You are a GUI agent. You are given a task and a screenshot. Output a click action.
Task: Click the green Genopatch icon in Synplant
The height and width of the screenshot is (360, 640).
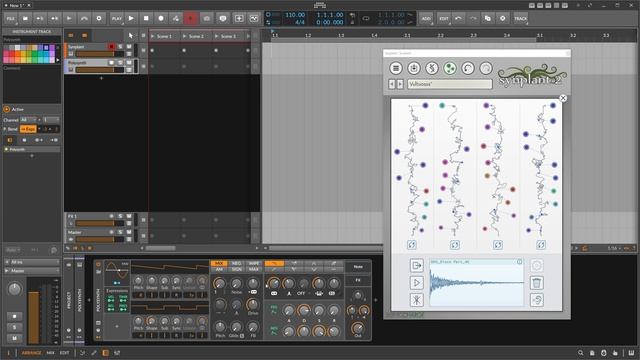pos(449,68)
